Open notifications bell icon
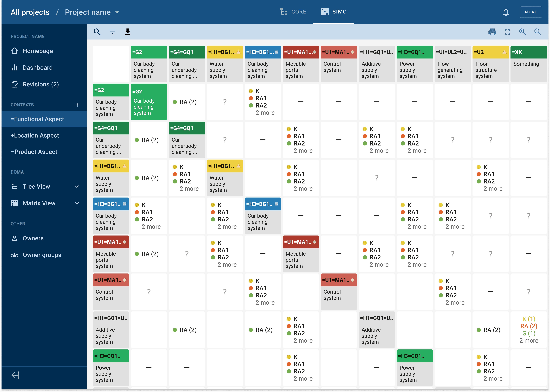 tap(506, 12)
